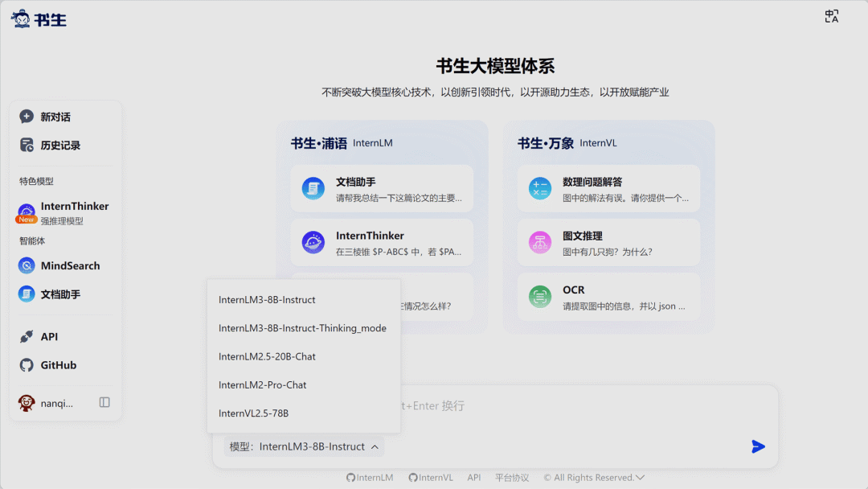This screenshot has height=489, width=868.
Task: Collapse the sidebar with the panel toggle icon
Action: click(104, 403)
